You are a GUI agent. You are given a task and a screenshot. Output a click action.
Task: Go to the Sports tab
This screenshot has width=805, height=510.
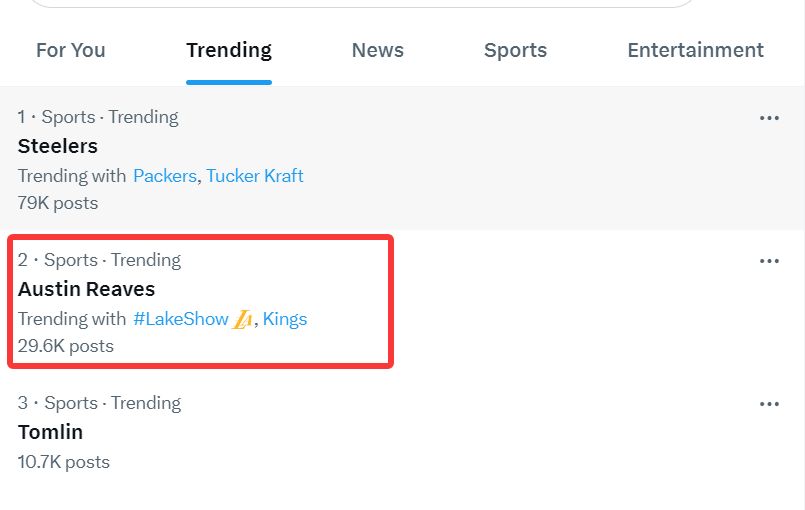(515, 50)
